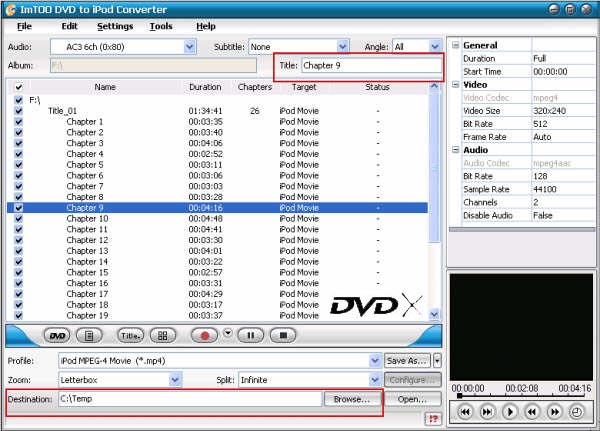The height and width of the screenshot is (431, 600).
Task: Click the clock icon in preview controls
Action: 576,412
